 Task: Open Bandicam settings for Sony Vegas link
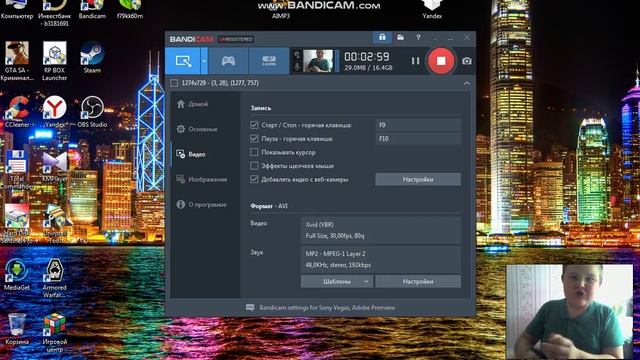327,308
